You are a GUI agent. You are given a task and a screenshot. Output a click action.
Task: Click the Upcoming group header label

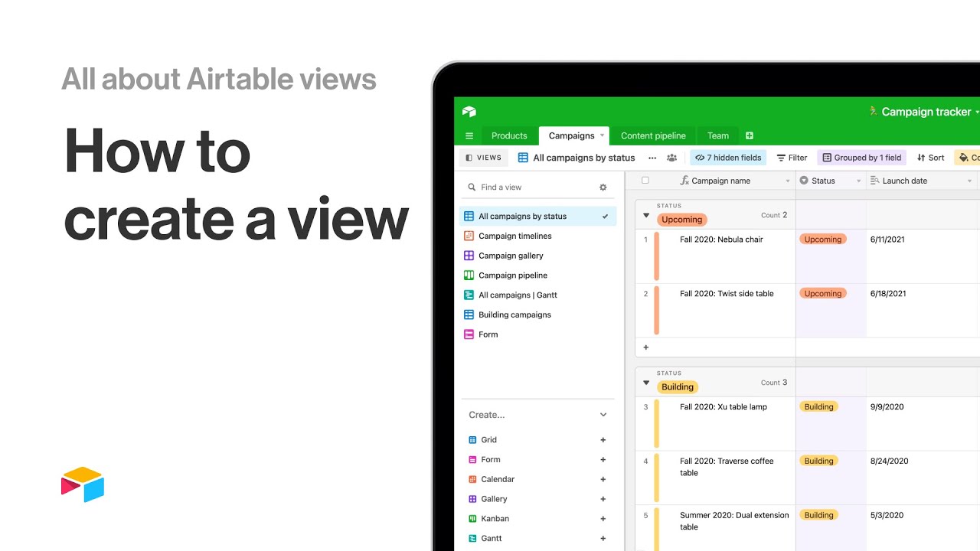click(681, 220)
